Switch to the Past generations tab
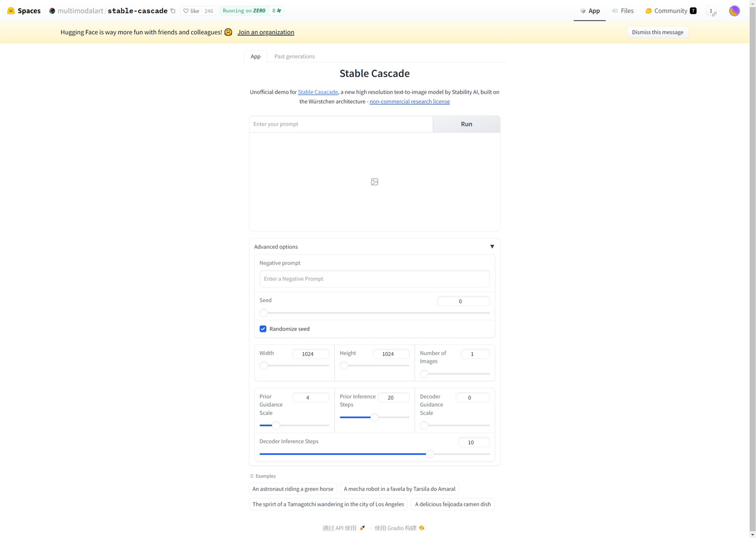 294,56
